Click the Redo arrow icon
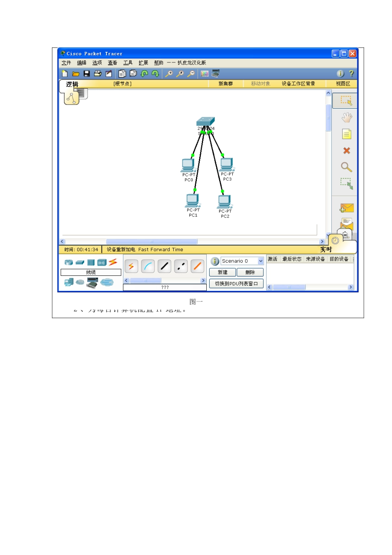 155,74
